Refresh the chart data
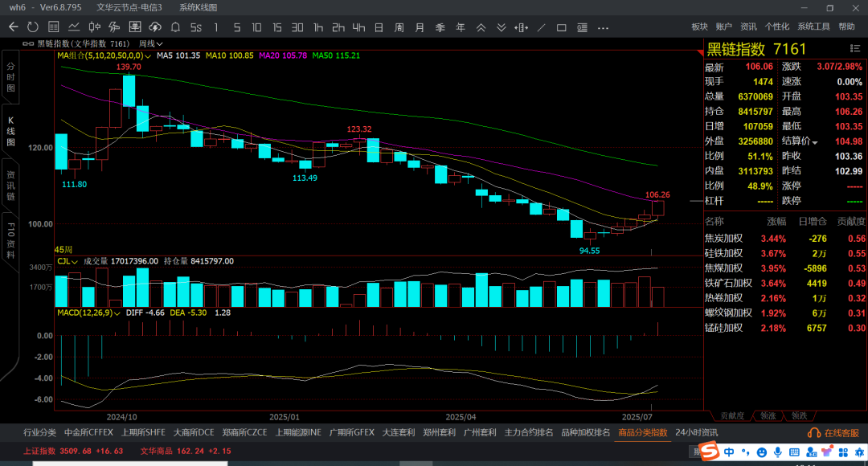This screenshot has width=868, height=466. pos(33,27)
